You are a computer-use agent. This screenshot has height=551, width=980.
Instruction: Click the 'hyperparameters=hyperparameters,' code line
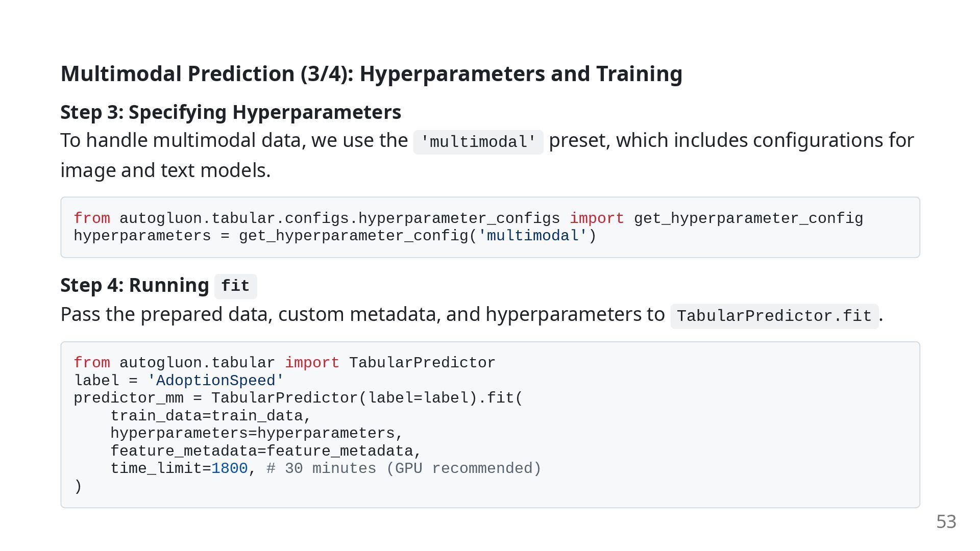256,433
